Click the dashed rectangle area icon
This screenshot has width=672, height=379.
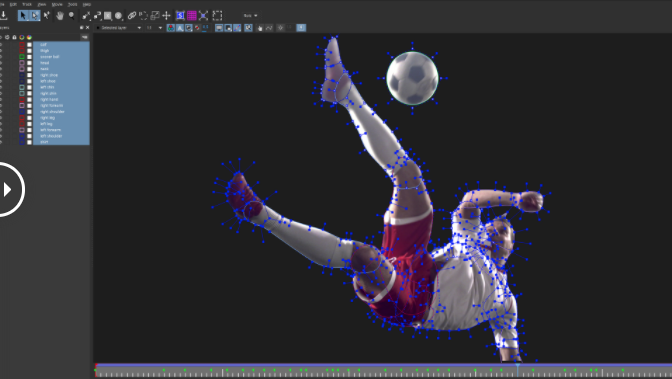[x=217, y=16]
